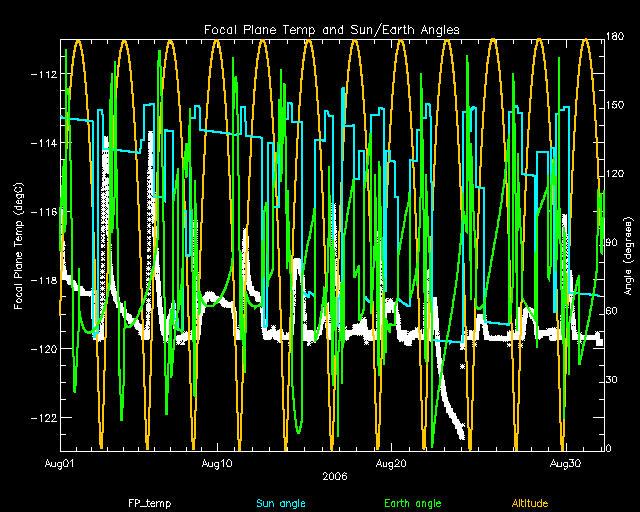
Task: Select the Aug10 x-axis label
Action: (217, 465)
